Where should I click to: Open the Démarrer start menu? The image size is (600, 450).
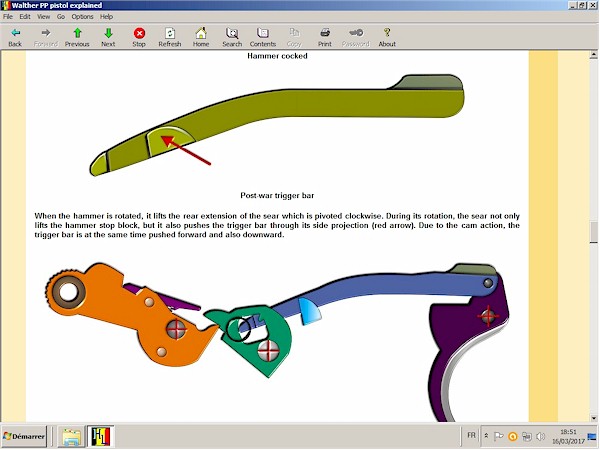(24, 436)
